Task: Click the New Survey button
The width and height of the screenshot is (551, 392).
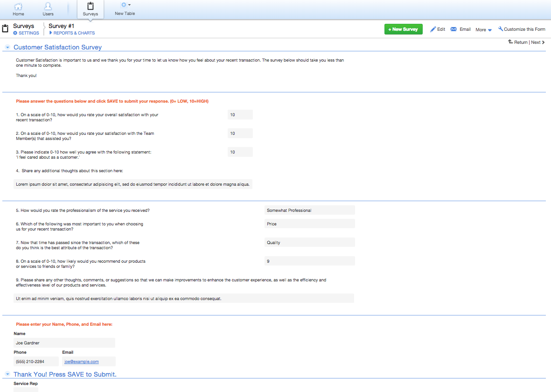Action: click(404, 29)
